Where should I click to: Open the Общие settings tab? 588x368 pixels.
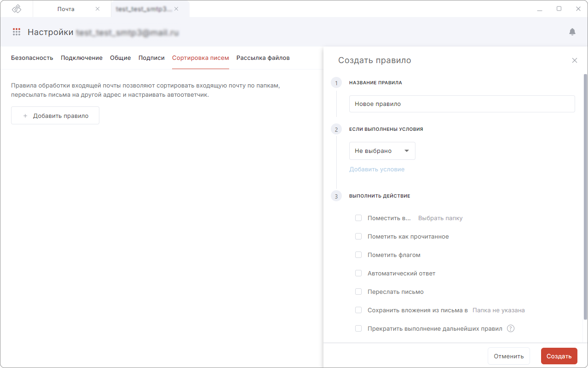click(121, 58)
